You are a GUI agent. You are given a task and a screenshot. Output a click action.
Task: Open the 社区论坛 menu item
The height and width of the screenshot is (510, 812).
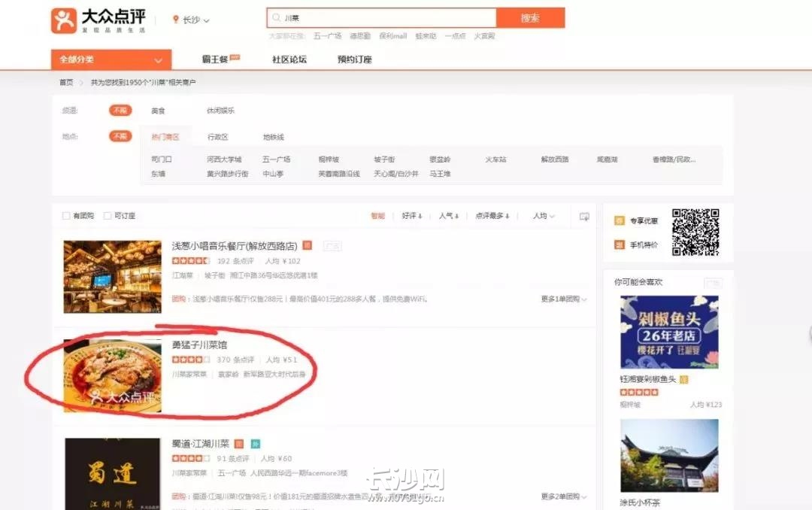tap(289, 59)
